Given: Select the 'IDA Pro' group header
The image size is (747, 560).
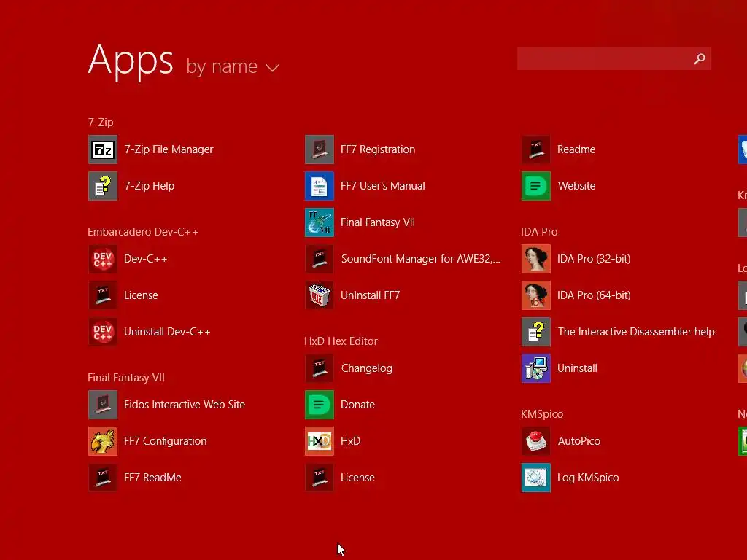Looking at the screenshot, I should click(x=539, y=232).
